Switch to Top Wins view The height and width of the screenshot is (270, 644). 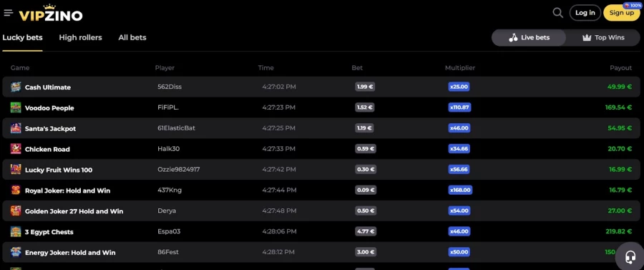603,37
